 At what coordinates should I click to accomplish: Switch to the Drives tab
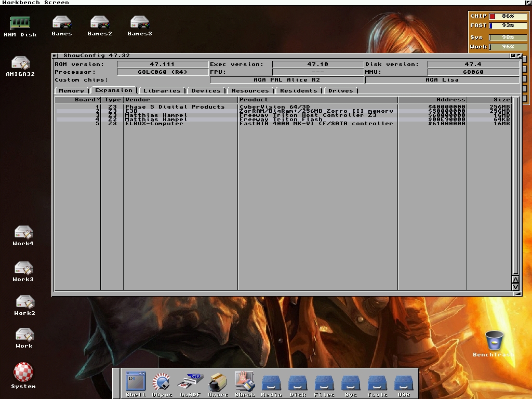341,90
